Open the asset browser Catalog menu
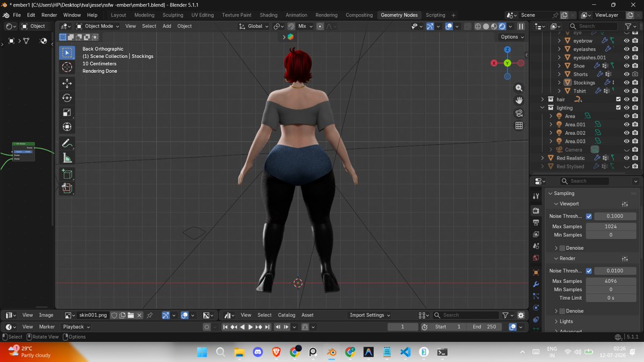 (x=287, y=315)
